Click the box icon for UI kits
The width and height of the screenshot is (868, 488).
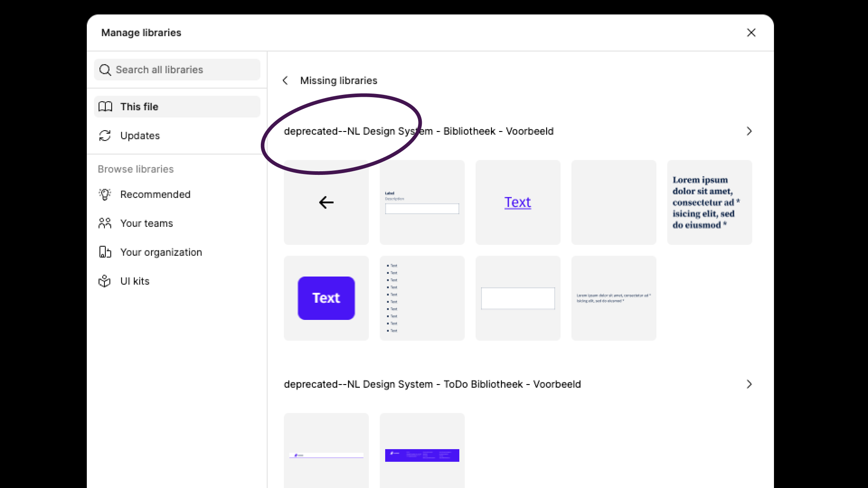pyautogui.click(x=105, y=281)
